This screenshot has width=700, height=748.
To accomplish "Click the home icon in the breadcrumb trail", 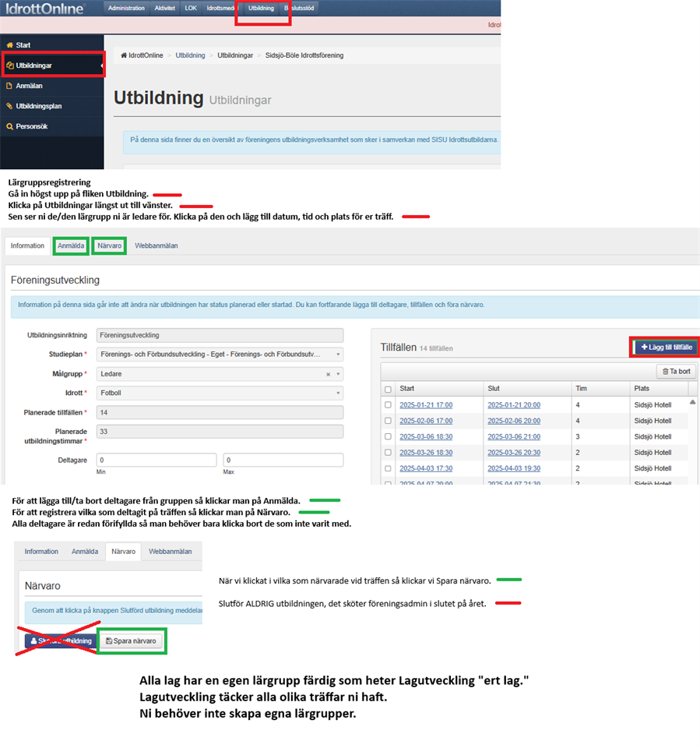I will pos(124,55).
